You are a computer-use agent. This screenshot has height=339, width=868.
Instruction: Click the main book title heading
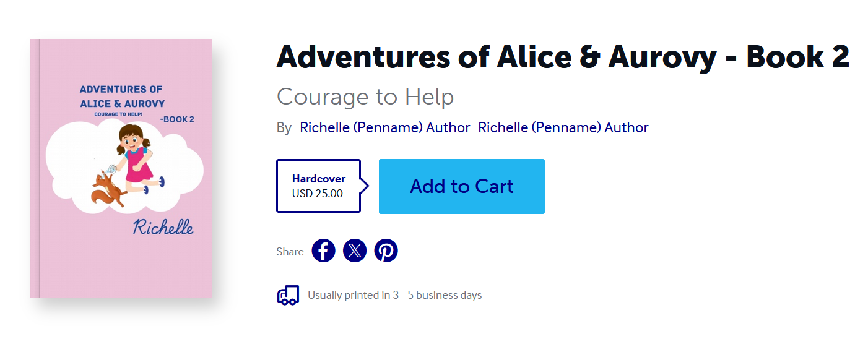(562, 57)
